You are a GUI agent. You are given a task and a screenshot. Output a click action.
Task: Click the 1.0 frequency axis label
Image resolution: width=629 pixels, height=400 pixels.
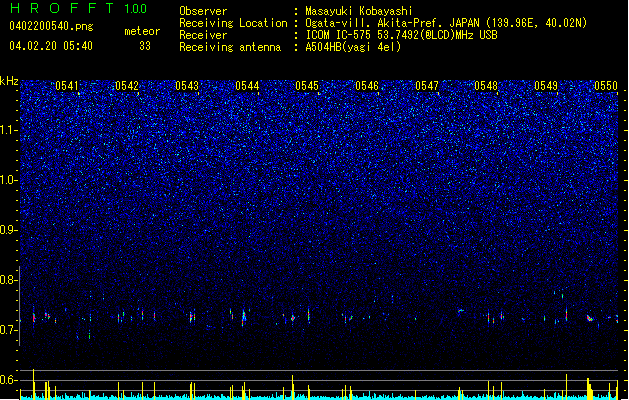coord(8,180)
